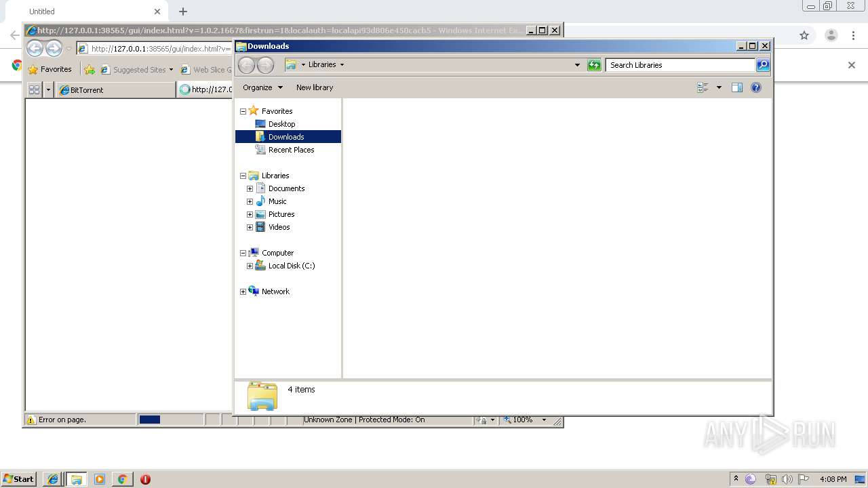The width and height of the screenshot is (868, 488).
Task: Click the Internet Explorer address bar
Action: point(155,48)
